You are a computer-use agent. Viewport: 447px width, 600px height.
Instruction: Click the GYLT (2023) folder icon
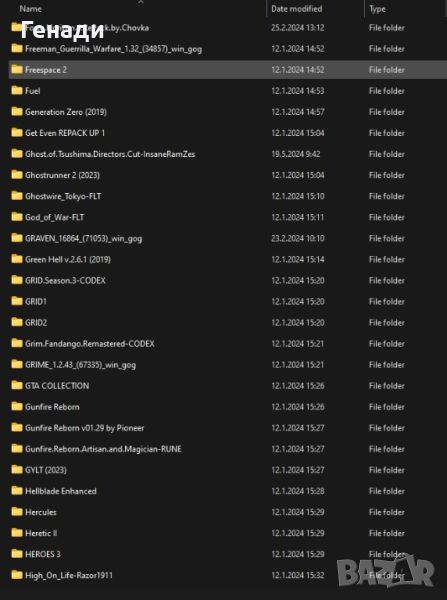click(17, 470)
